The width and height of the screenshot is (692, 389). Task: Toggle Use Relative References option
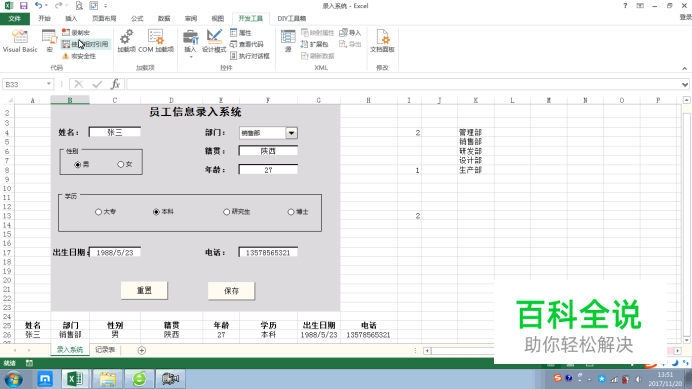(85, 44)
